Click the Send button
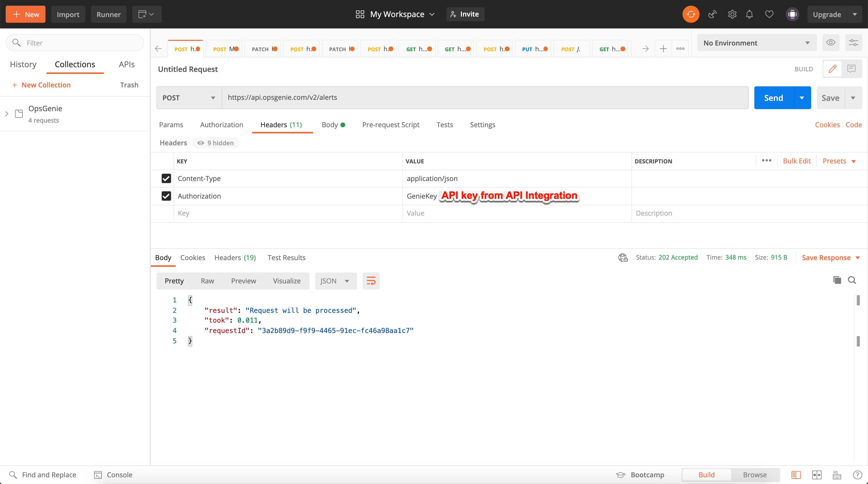Screen dimensions: 868x484 [x=773, y=97]
